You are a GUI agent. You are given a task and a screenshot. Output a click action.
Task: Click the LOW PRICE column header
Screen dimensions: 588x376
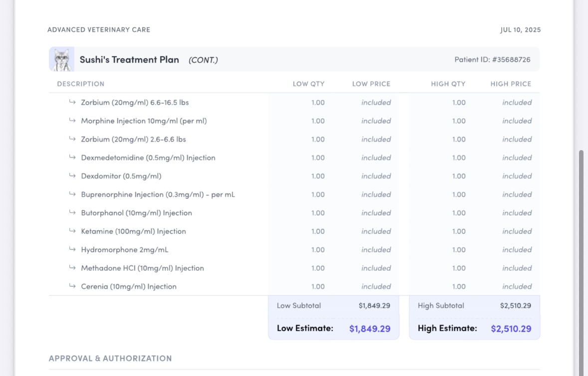tap(371, 84)
